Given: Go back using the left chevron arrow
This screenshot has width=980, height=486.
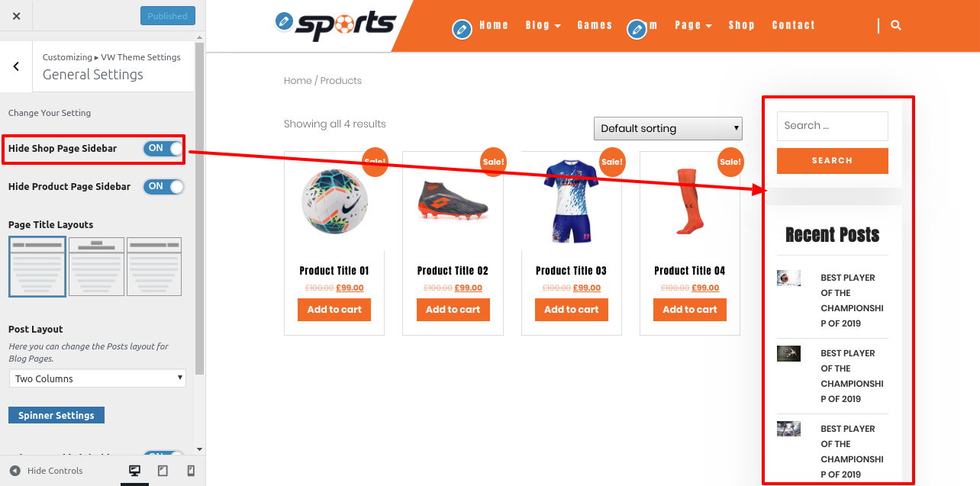Looking at the screenshot, I should pyautogui.click(x=16, y=66).
